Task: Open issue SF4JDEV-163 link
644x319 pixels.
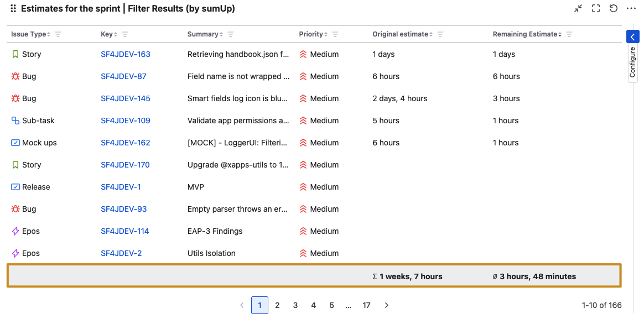Action: 126,54
